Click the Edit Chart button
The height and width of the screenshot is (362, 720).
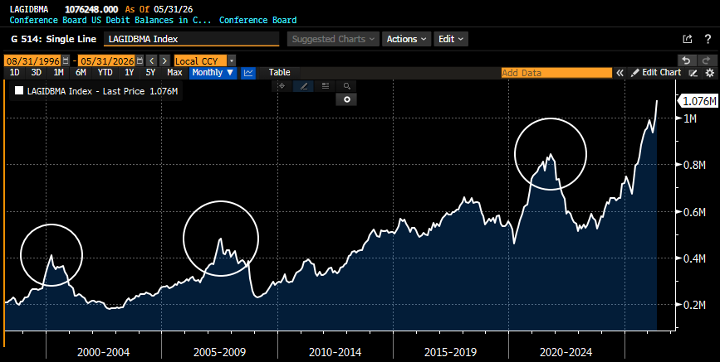(657, 73)
